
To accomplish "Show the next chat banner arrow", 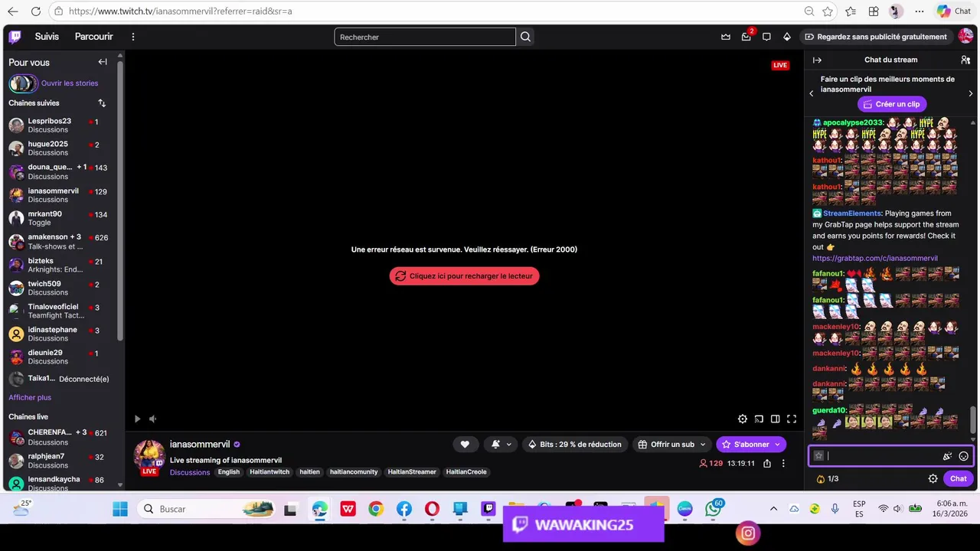I will point(971,93).
